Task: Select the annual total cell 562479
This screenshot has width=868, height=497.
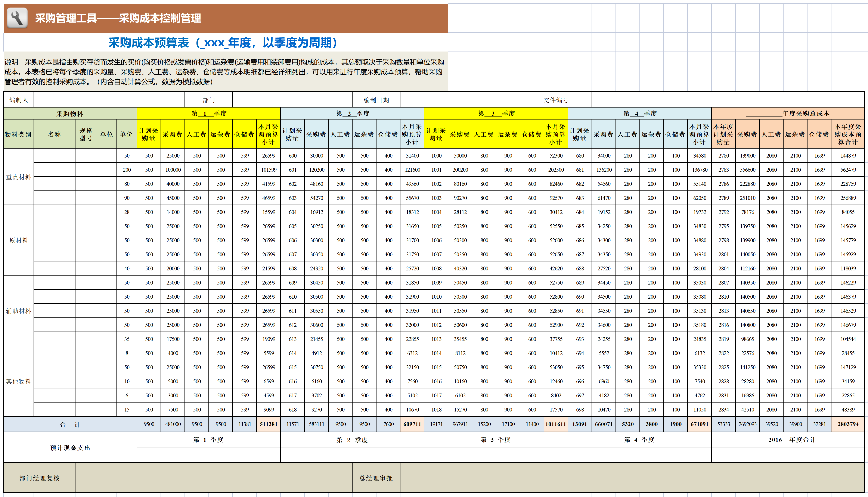Action: click(848, 170)
